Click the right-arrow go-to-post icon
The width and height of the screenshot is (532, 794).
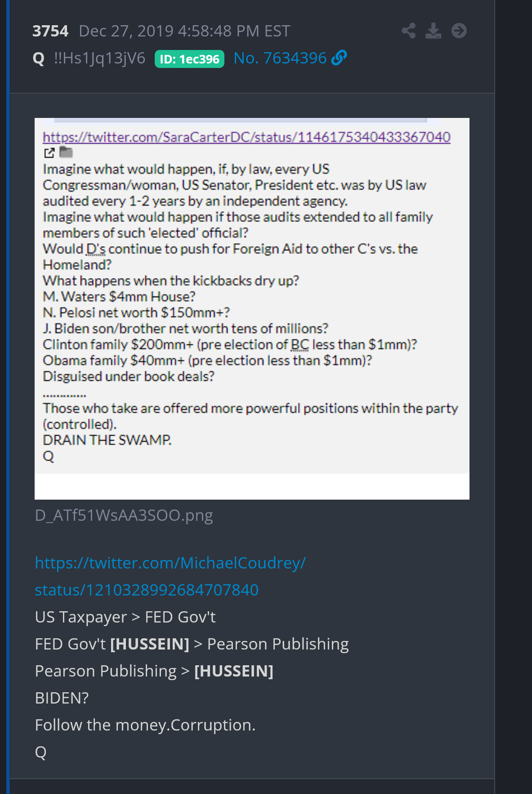click(459, 31)
